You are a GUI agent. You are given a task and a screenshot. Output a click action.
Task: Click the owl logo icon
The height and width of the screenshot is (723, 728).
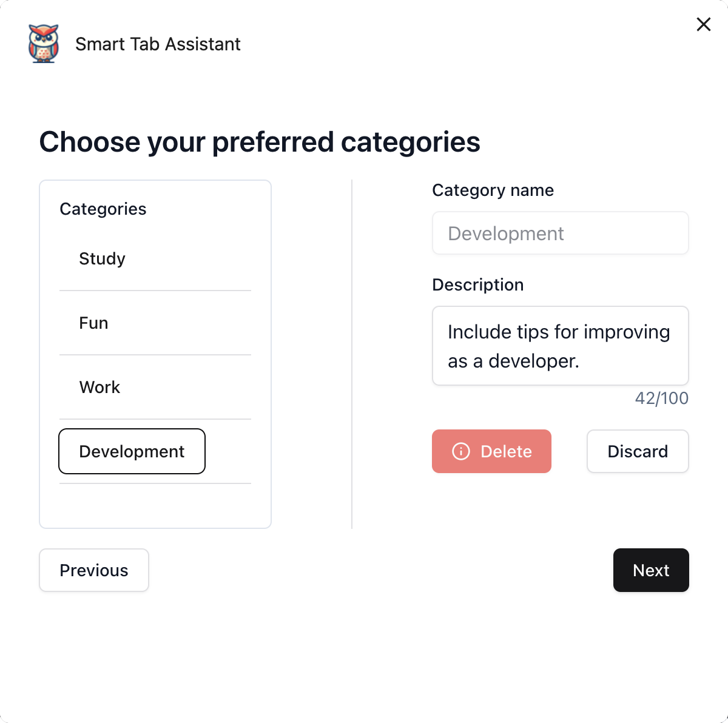pos(44,44)
